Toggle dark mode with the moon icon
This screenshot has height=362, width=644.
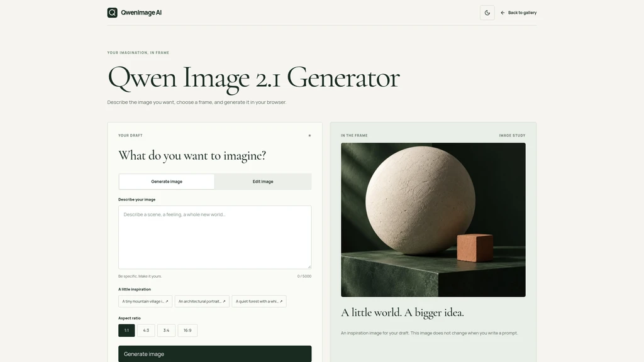[x=487, y=13]
